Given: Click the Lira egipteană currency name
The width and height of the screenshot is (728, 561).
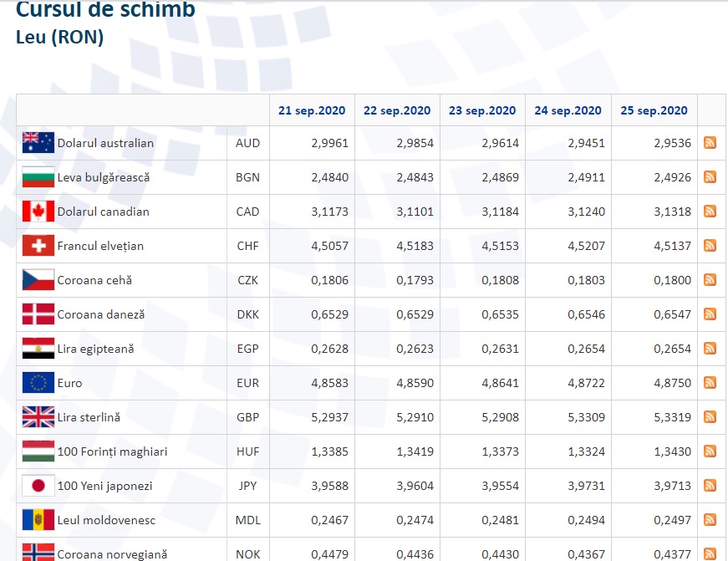Looking at the screenshot, I should (95, 349).
